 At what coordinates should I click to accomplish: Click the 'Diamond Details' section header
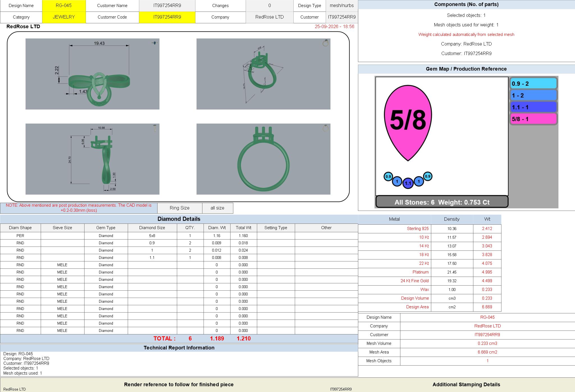[x=179, y=219]
